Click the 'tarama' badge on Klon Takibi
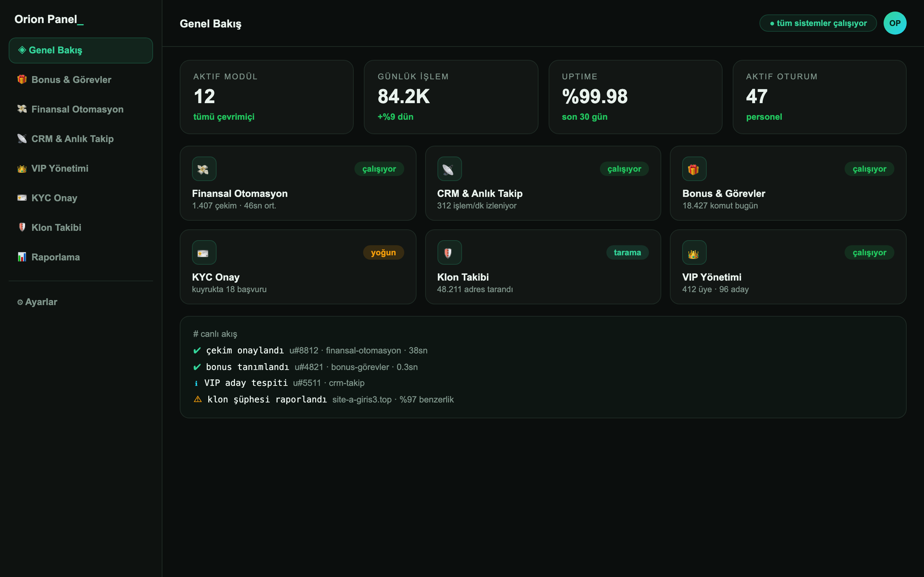The height and width of the screenshot is (577, 924). tap(627, 252)
